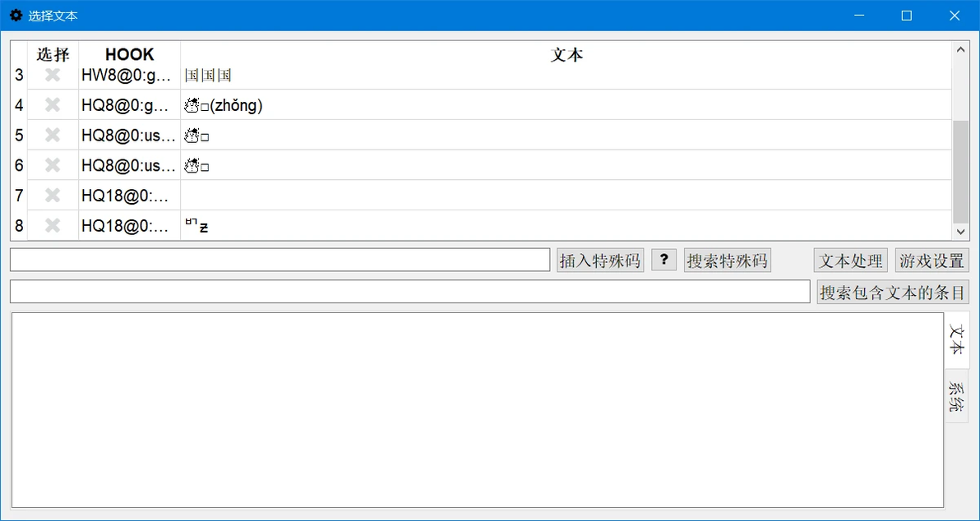This screenshot has height=521, width=980.
Task: Open 文本处理 text processing
Action: 851,260
